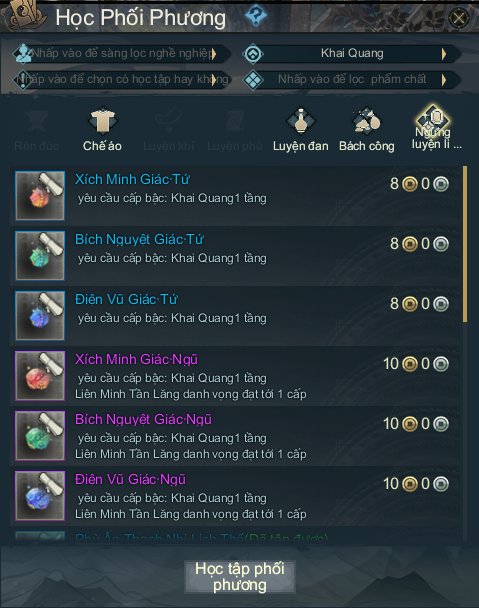Click the Học tập phối phương button
The width and height of the screenshot is (479, 608).
[240, 577]
